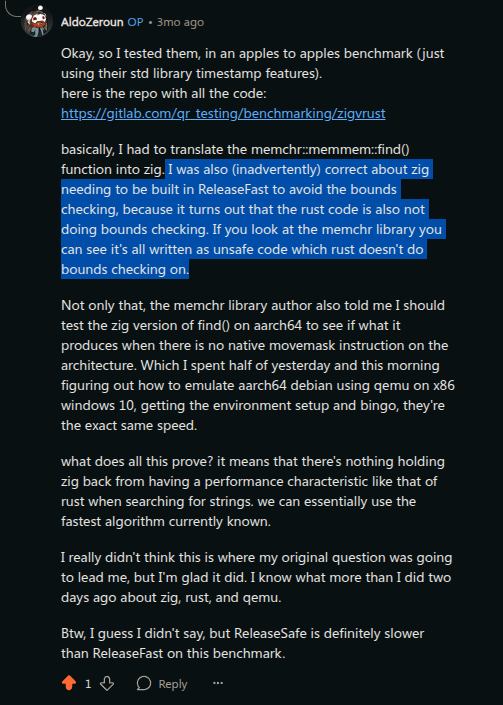
Task: Click the blue highlighted ReleaseFast text selection
Action: [x=253, y=219]
